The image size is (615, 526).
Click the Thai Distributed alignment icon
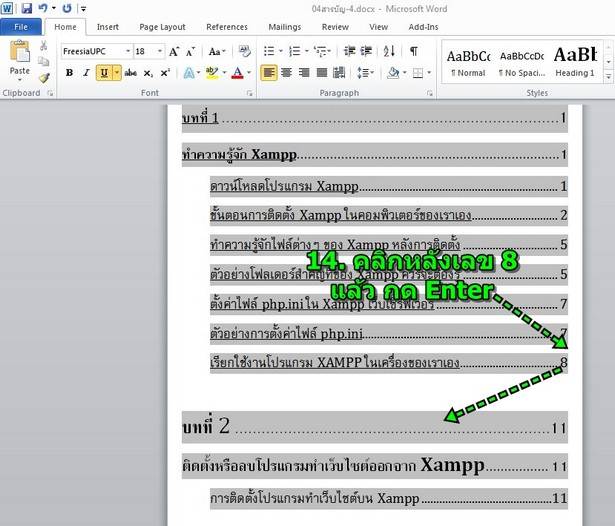pyautogui.click(x=339, y=73)
